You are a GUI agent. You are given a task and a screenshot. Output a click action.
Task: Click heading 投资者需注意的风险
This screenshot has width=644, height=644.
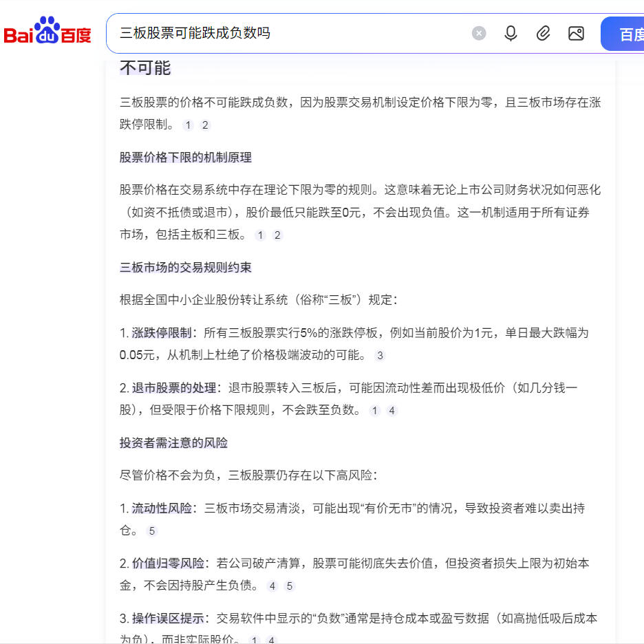[173, 443]
